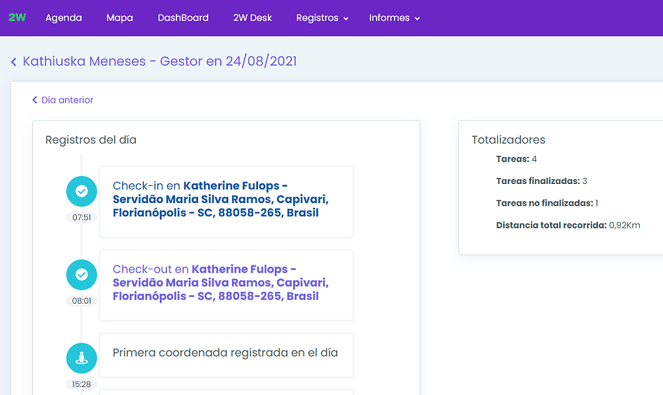Expand the Registros dropdown menu
The width and height of the screenshot is (663, 395).
[322, 18]
